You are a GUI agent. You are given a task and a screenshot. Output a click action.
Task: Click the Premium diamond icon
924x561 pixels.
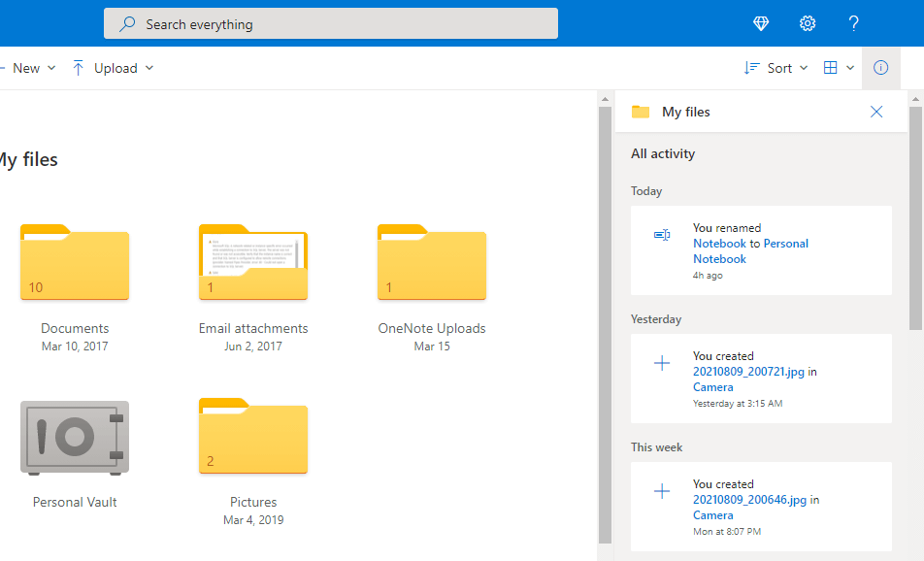pos(761,23)
